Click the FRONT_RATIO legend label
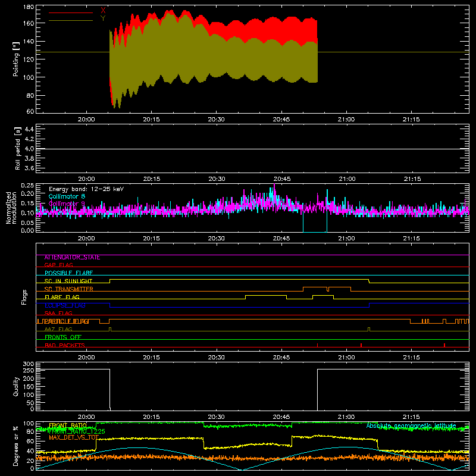476x476 pixels. 68,425
